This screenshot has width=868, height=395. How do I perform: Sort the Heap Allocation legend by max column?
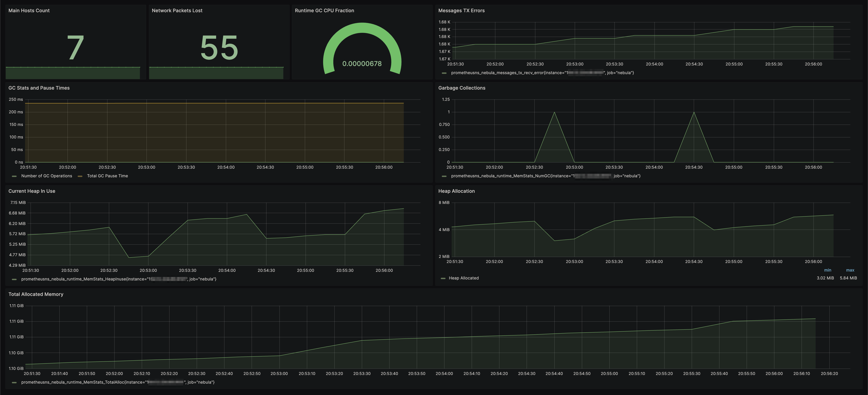(850, 270)
